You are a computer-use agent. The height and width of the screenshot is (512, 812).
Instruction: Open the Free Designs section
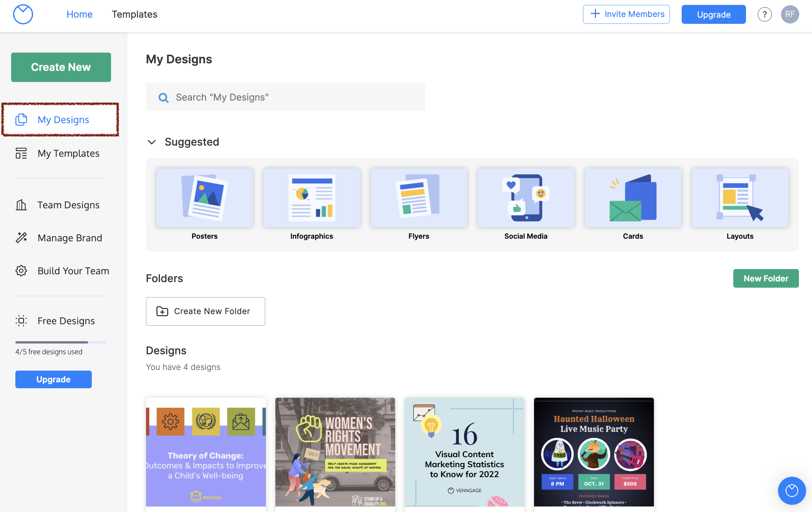pyautogui.click(x=66, y=321)
